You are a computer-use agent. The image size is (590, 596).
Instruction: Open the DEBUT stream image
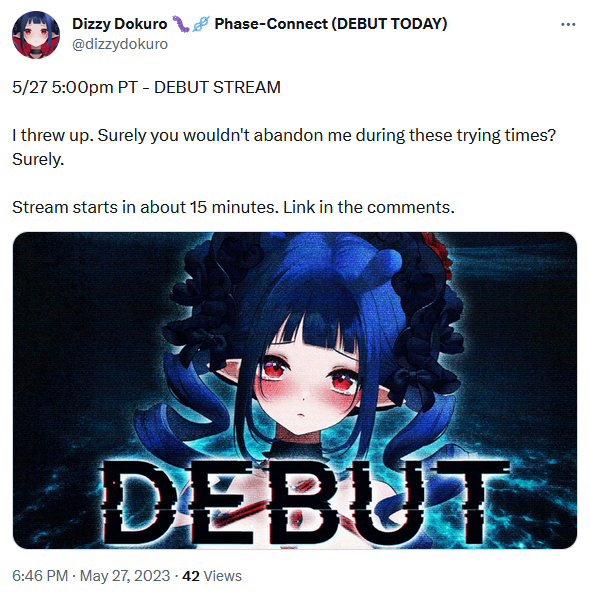coord(295,390)
